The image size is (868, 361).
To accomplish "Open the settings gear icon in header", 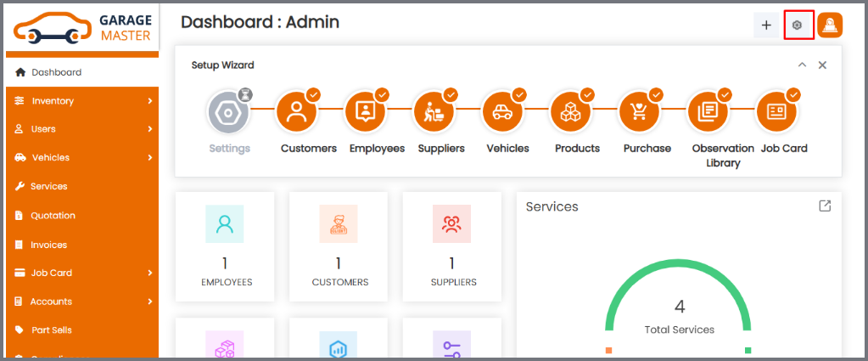I will coord(797,25).
